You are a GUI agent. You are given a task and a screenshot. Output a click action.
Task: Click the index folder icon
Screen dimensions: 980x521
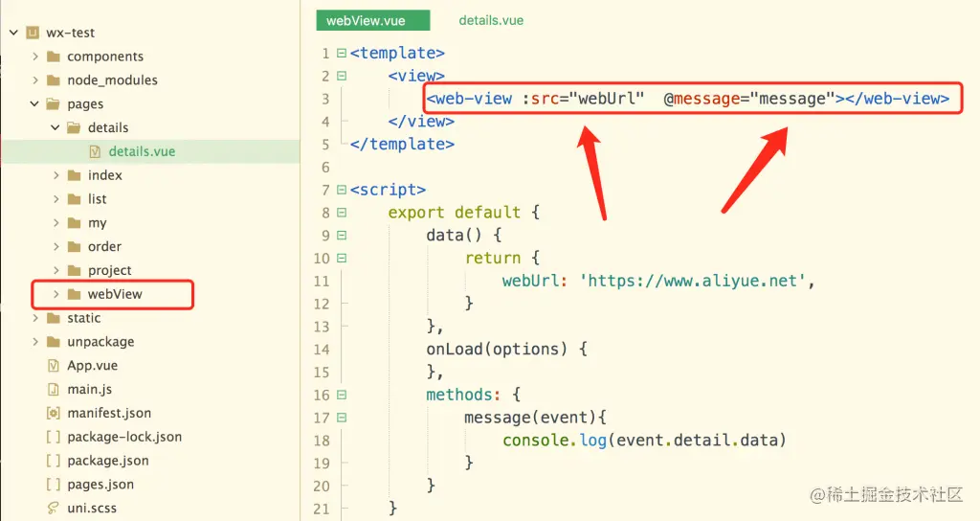(75, 175)
